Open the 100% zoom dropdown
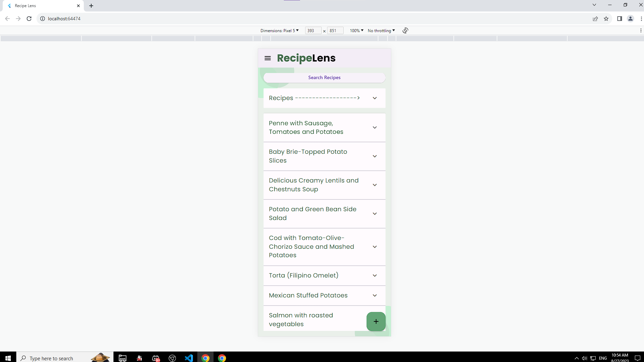Image resolution: width=644 pixels, height=362 pixels. pyautogui.click(x=356, y=30)
